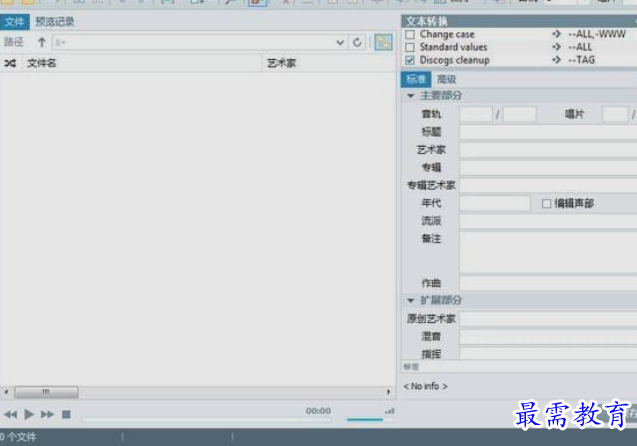The image size is (637, 446).
Task: Click the 混音 remixer input field
Action: (548, 337)
